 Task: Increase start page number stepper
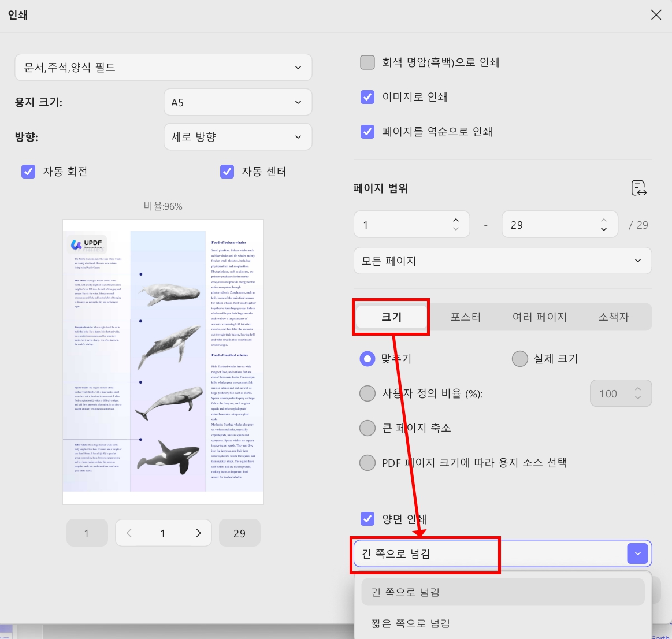455,220
